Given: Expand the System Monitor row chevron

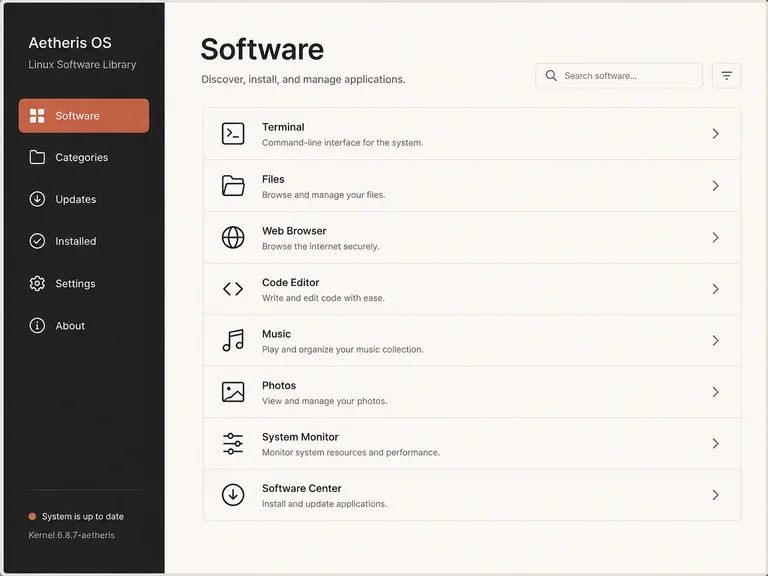Looking at the screenshot, I should [716, 443].
